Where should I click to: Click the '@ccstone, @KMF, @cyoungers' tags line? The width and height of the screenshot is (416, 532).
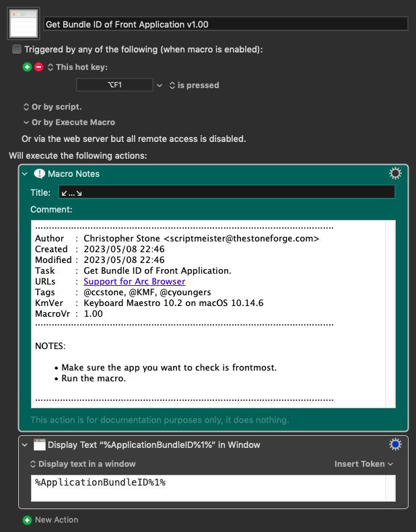point(147,292)
